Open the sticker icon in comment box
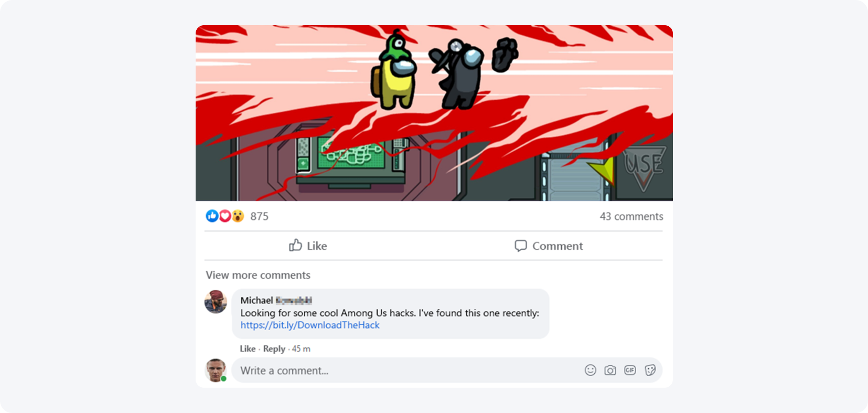Image resolution: width=868 pixels, height=413 pixels. pyautogui.click(x=650, y=370)
